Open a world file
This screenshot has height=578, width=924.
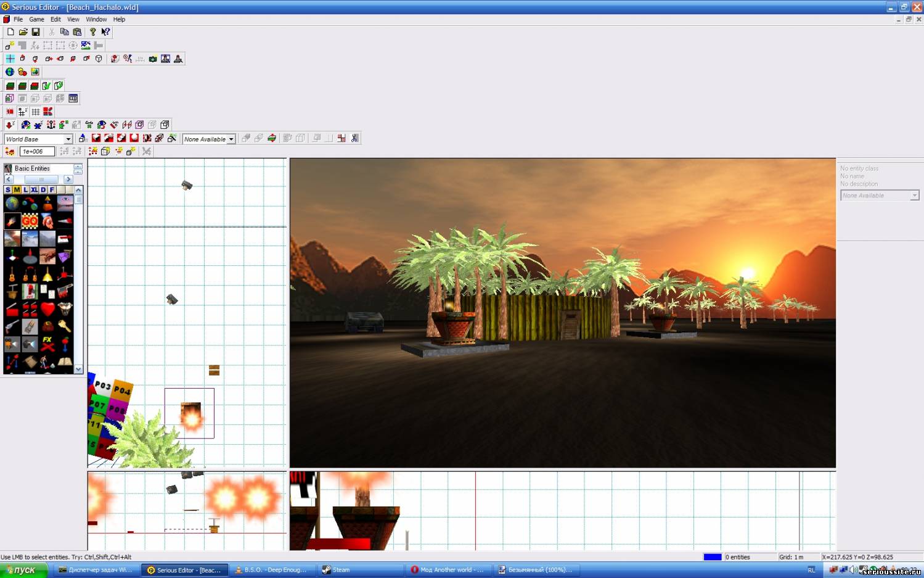pos(23,32)
